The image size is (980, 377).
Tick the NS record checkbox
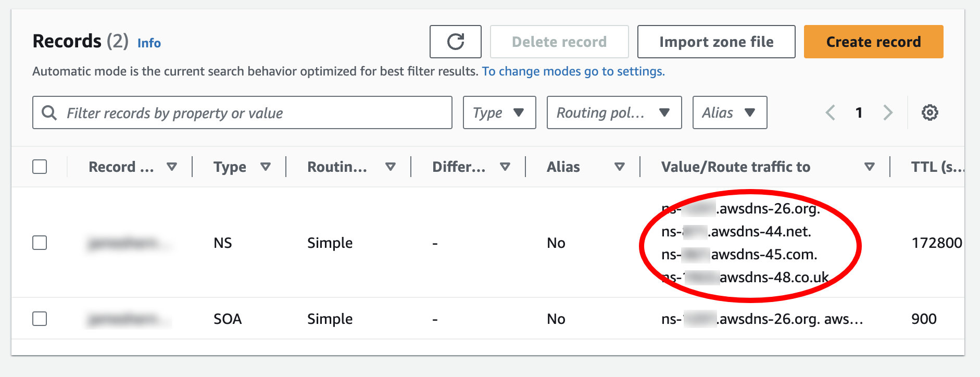pyautogui.click(x=40, y=243)
